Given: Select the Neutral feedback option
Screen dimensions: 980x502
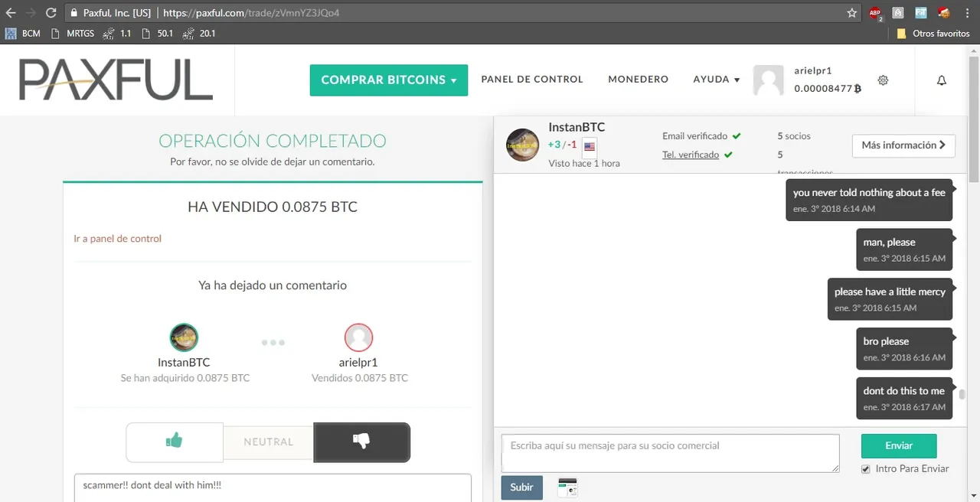Looking at the screenshot, I should click(268, 442).
